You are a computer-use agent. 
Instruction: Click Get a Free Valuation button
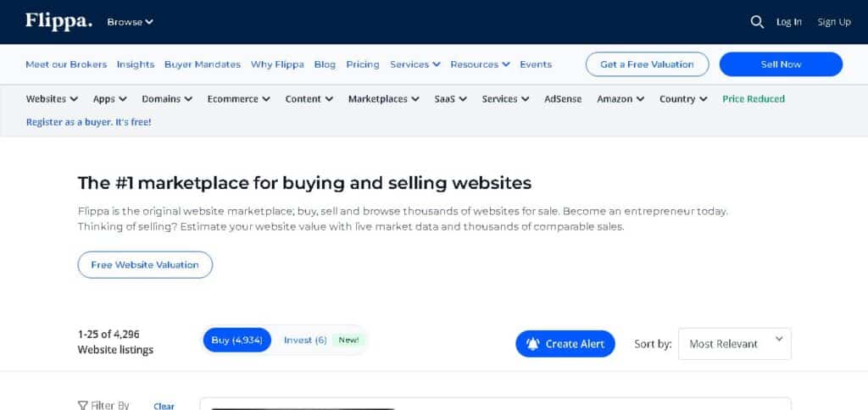pyautogui.click(x=647, y=64)
